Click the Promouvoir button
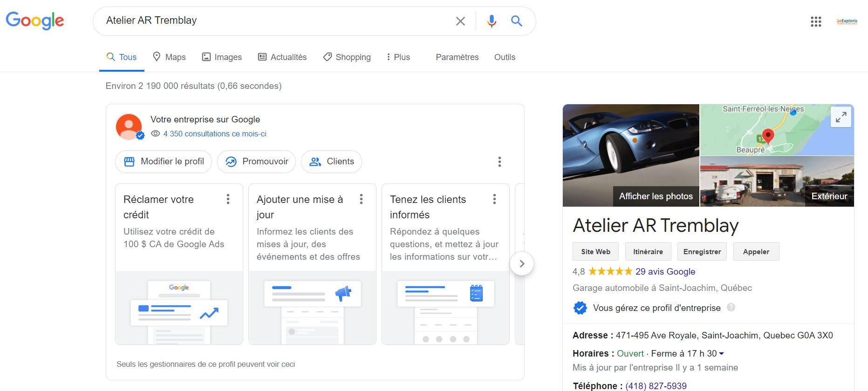The height and width of the screenshot is (391, 868). 256,162
